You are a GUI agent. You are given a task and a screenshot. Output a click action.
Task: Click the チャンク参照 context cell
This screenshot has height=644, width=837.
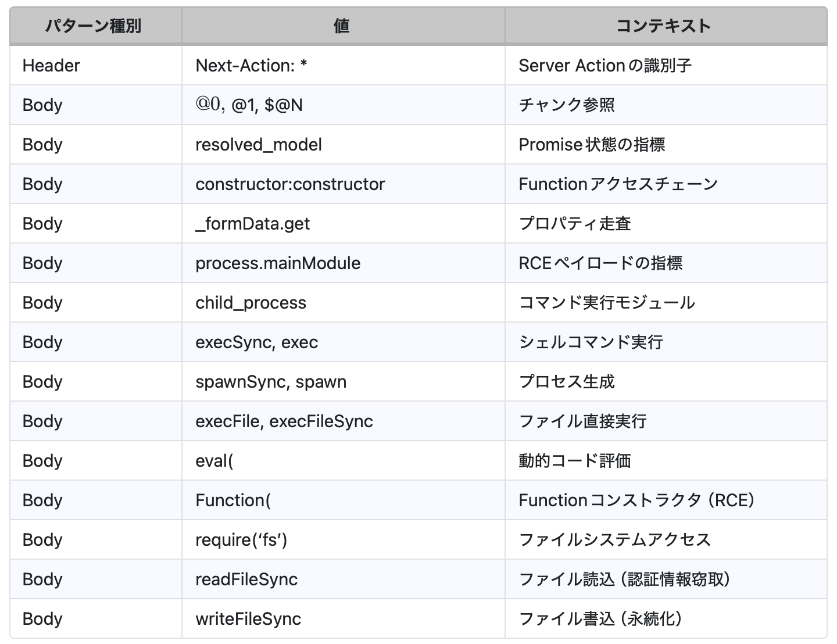(x=567, y=105)
